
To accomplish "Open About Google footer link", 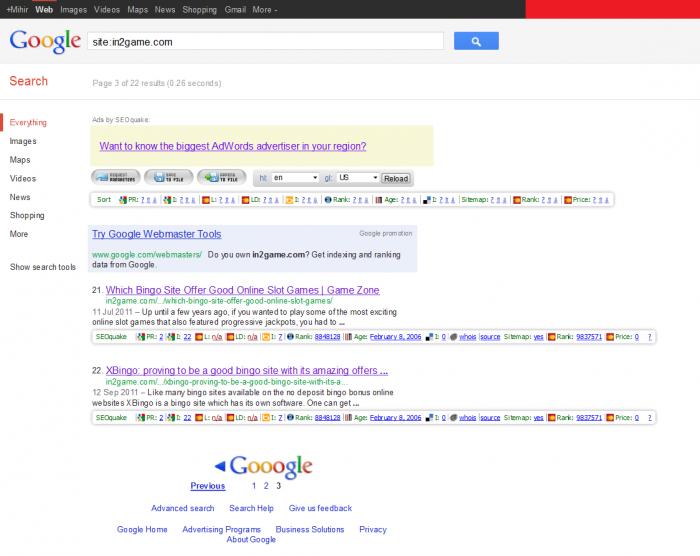I will [251, 539].
